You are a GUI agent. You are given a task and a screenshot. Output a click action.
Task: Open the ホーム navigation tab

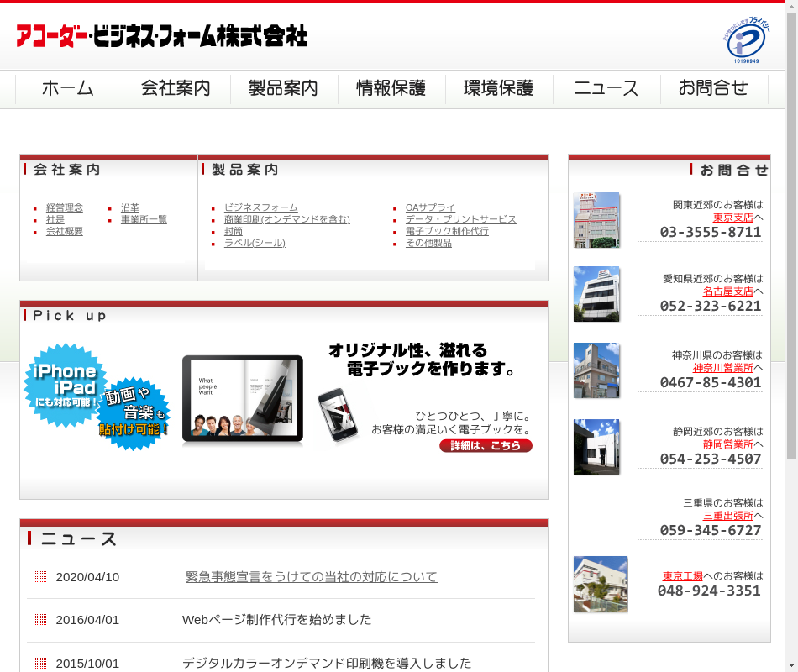[x=68, y=88]
